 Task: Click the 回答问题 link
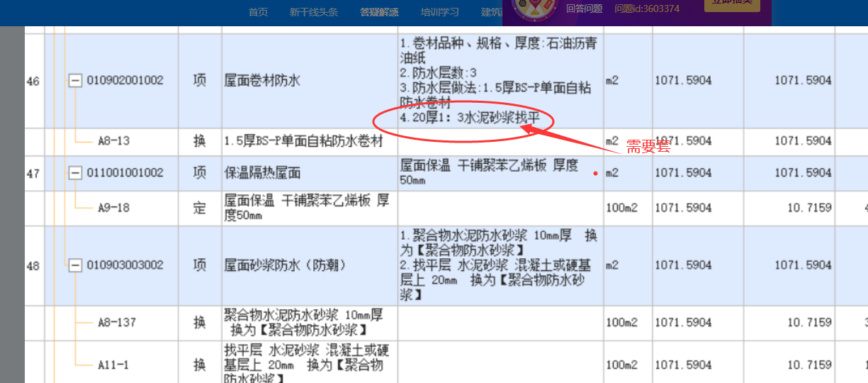tap(584, 9)
